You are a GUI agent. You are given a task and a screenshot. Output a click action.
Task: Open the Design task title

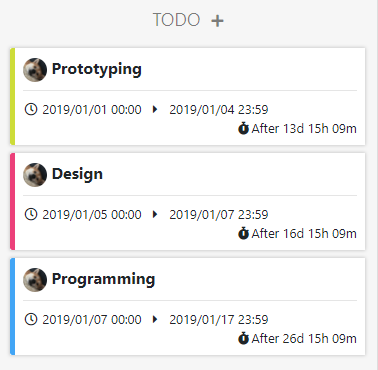pyautogui.click(x=77, y=174)
